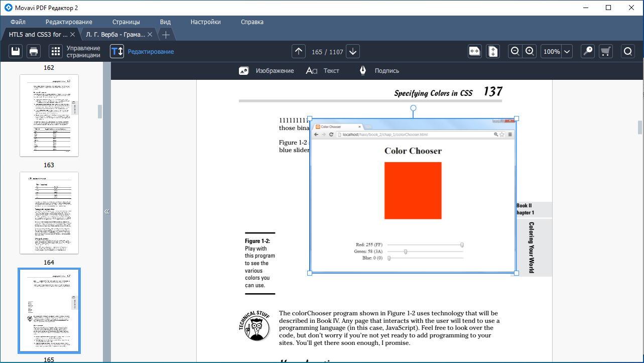Screen dimensions: 644x363
Task: Close the HTL5 and CSS3 tab
Action: click(x=73, y=35)
